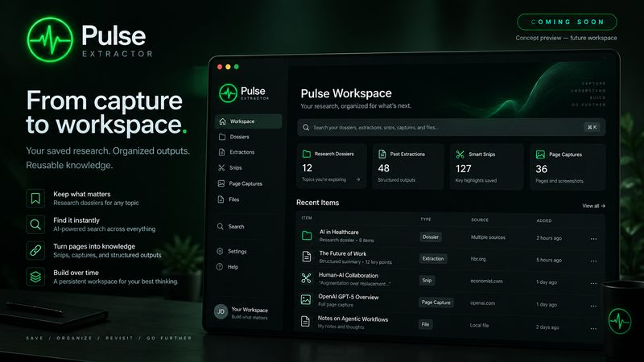This screenshot has width=644, height=362.
Task: Open more options for OpenAI GPT-5 Overview
Action: click(x=593, y=306)
